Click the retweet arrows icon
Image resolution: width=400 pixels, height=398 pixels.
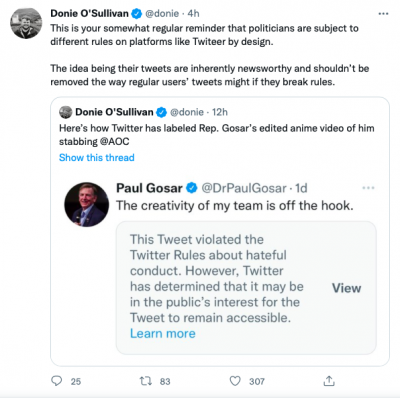(146, 381)
